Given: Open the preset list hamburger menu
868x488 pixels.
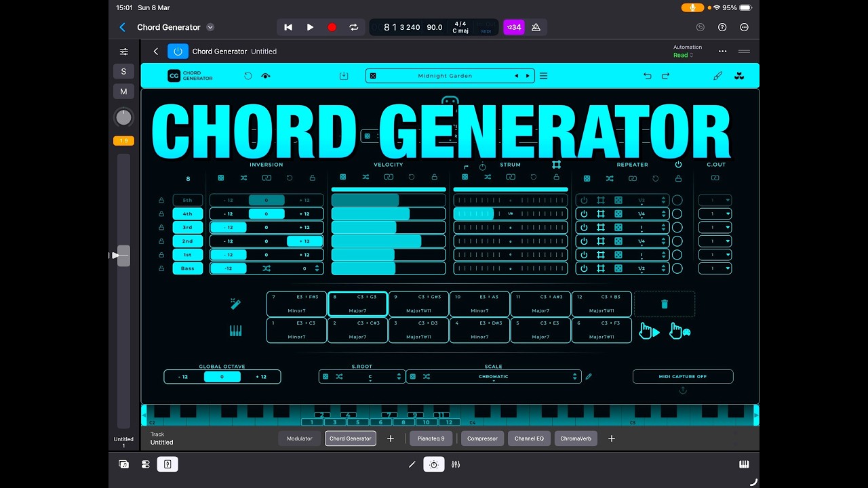Looking at the screenshot, I should click(x=543, y=76).
